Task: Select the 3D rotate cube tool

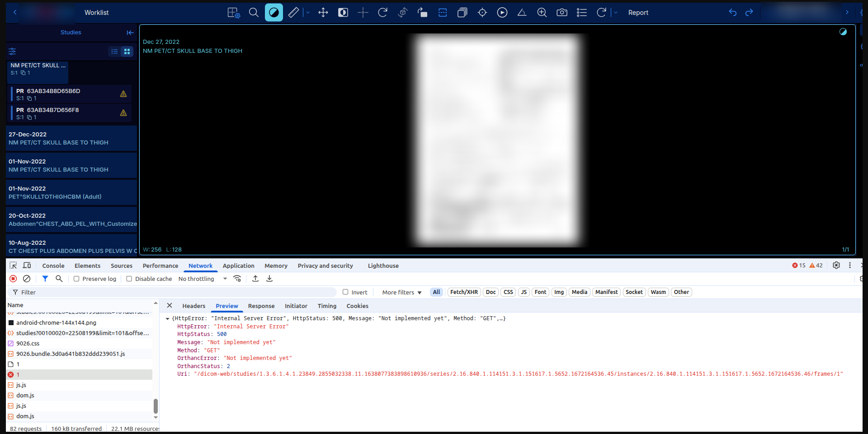Action: tap(403, 13)
